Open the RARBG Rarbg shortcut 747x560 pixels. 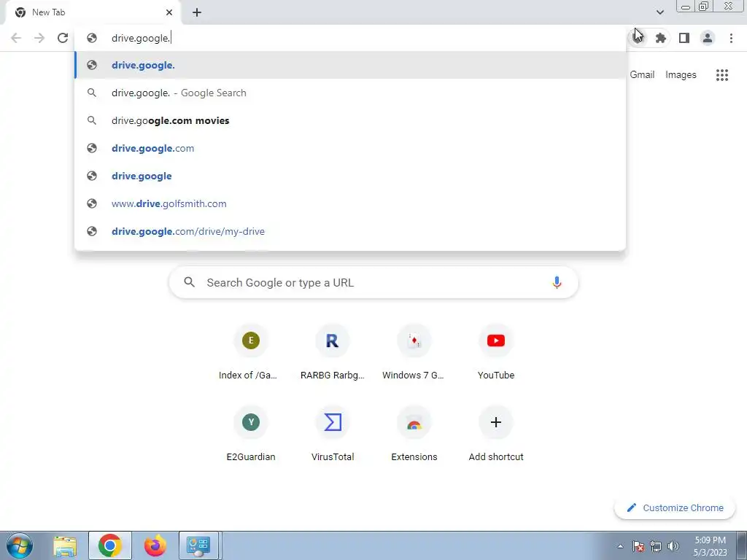[333, 352]
